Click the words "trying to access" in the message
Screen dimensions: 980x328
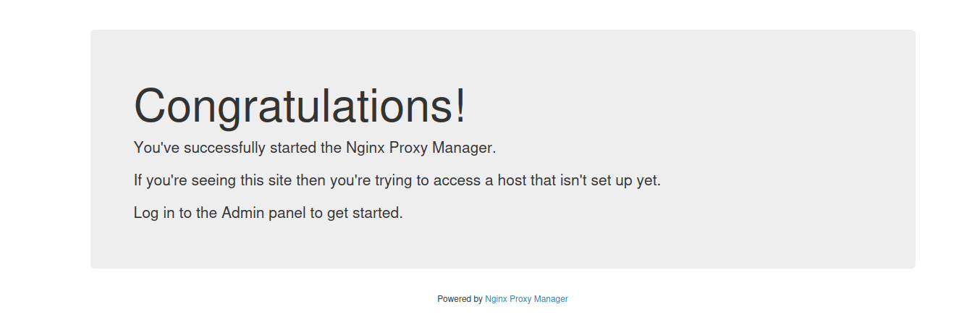431,180
